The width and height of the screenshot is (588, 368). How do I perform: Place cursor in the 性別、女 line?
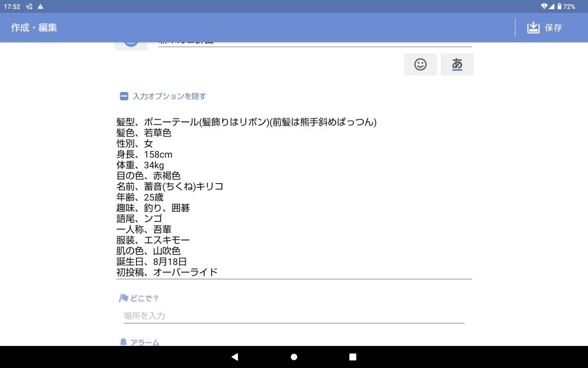pyautogui.click(x=135, y=144)
